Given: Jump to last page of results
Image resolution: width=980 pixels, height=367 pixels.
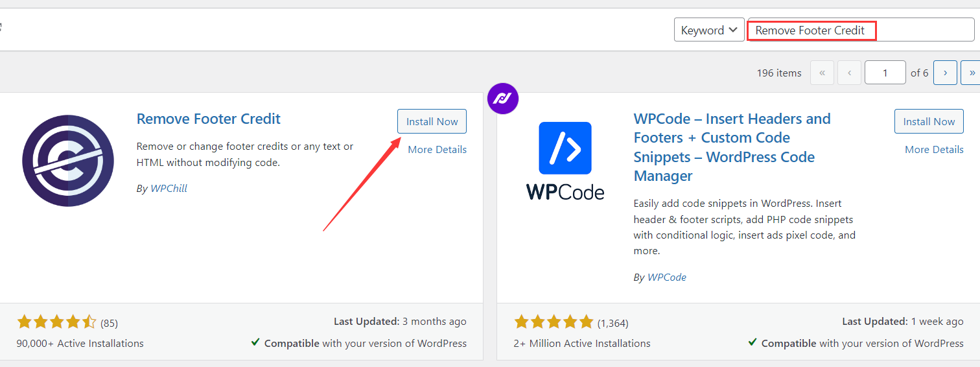Looking at the screenshot, I should 970,73.
